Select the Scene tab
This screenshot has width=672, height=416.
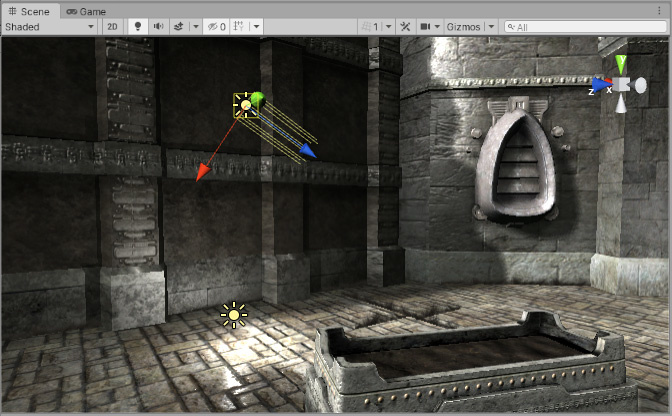[x=30, y=10]
